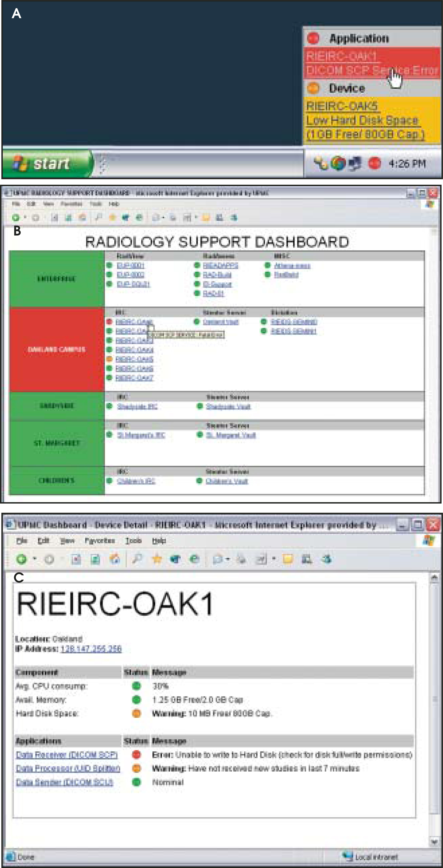Click red alert icon in system tray

374,163
